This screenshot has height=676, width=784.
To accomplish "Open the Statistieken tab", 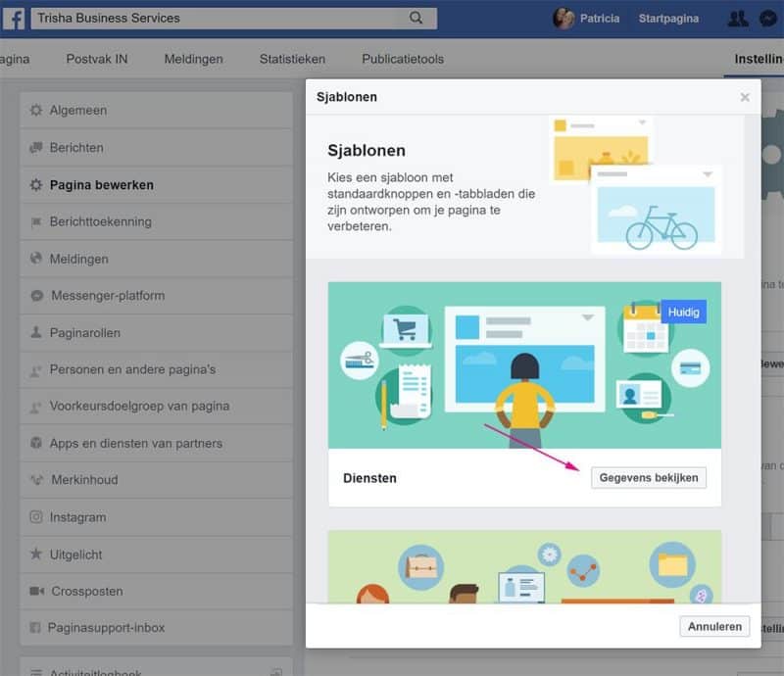I will coord(292,59).
